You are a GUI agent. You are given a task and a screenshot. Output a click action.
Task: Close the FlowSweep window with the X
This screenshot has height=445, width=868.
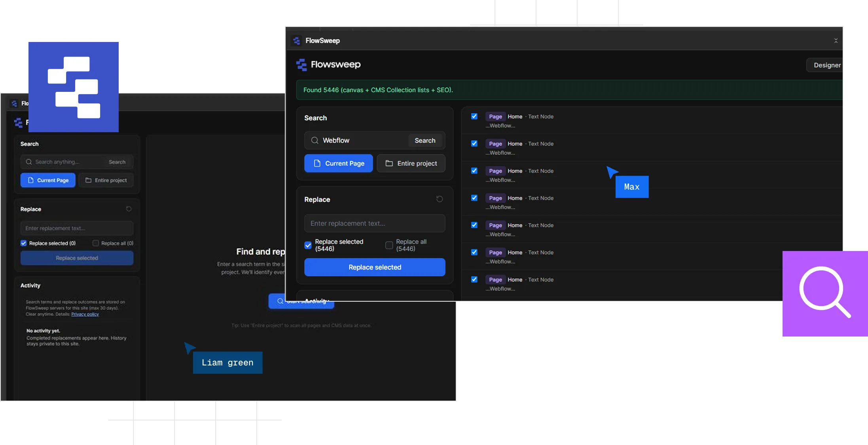(836, 41)
